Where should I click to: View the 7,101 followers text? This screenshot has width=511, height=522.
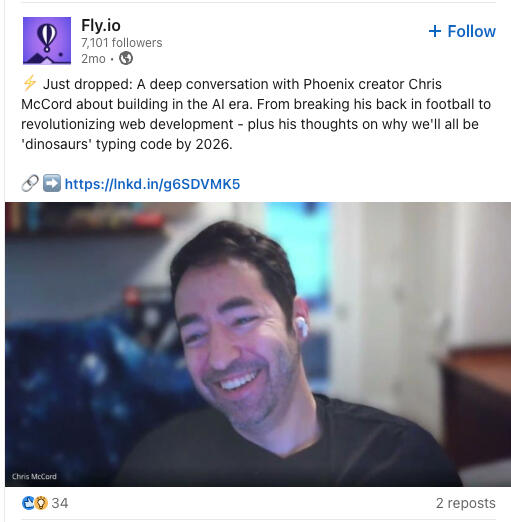click(x=122, y=43)
